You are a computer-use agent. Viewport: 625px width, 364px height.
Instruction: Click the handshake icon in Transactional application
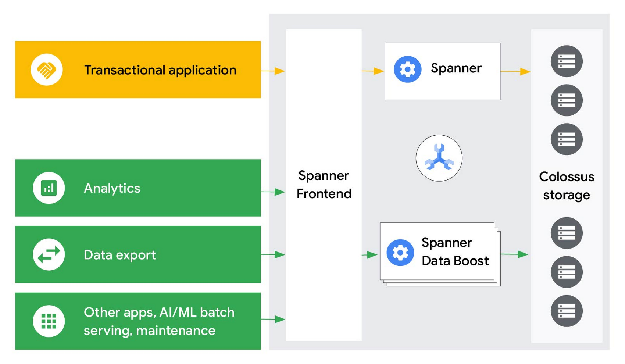point(47,69)
